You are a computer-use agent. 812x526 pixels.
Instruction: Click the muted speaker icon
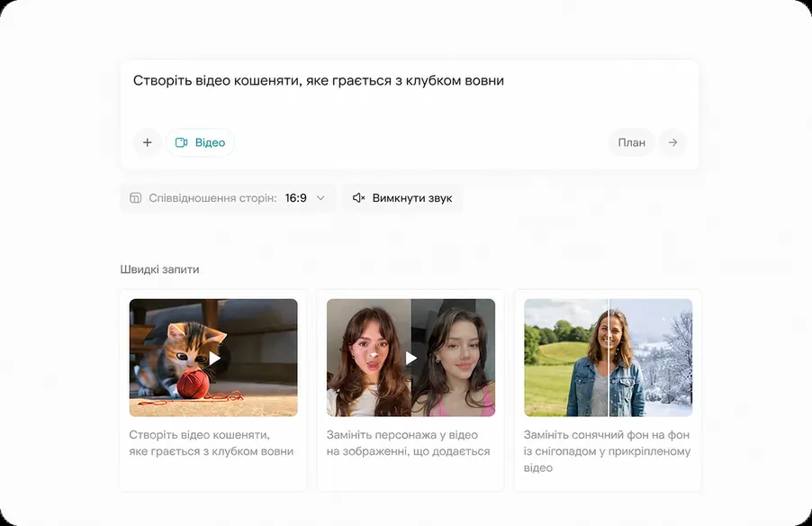click(x=358, y=198)
